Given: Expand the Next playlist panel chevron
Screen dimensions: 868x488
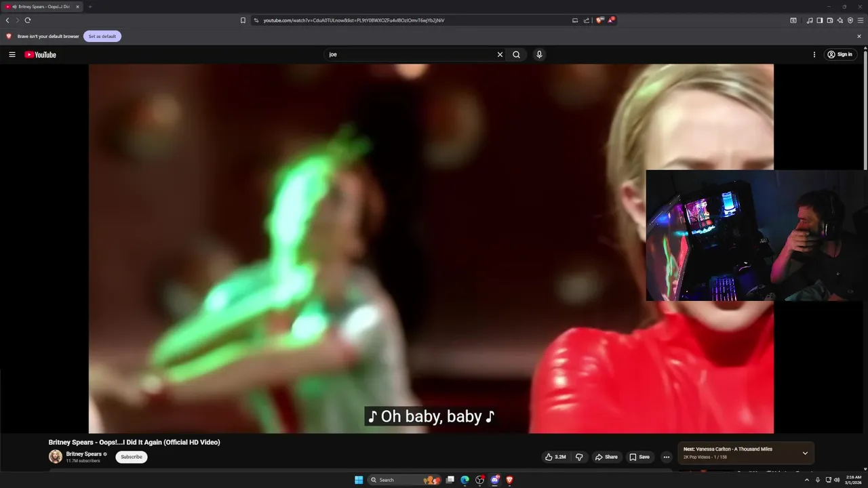Looking at the screenshot, I should pyautogui.click(x=805, y=453).
